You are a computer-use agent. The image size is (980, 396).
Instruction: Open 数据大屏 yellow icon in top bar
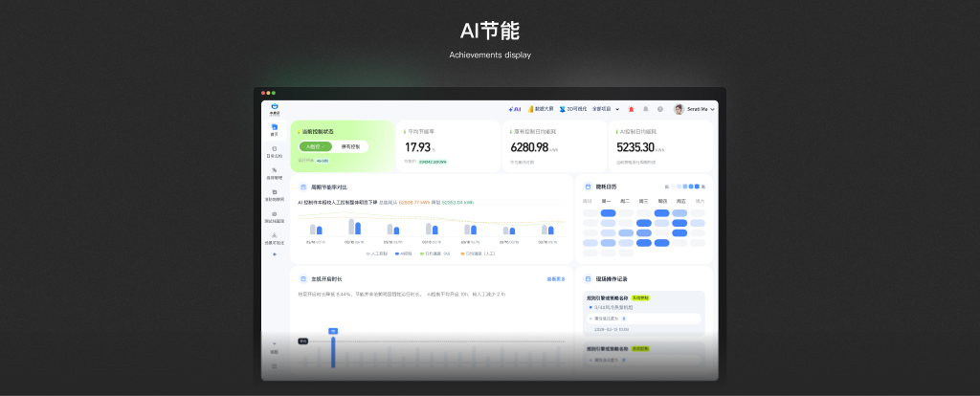[x=530, y=109]
